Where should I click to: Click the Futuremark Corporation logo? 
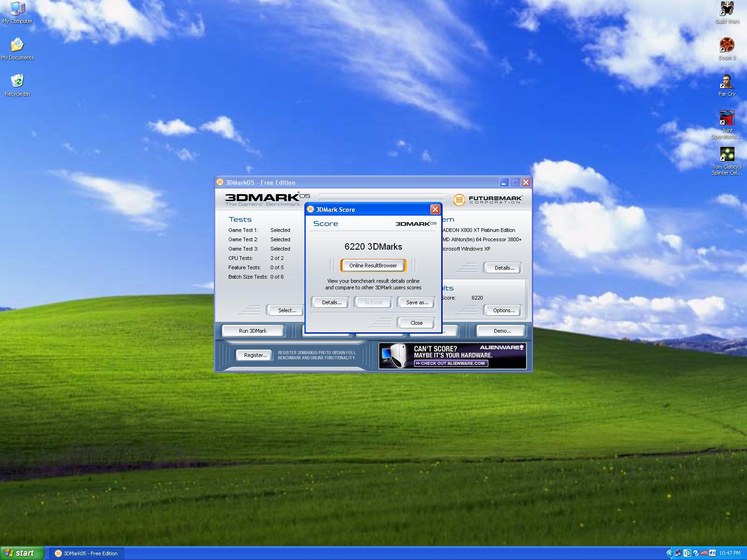[x=487, y=200]
